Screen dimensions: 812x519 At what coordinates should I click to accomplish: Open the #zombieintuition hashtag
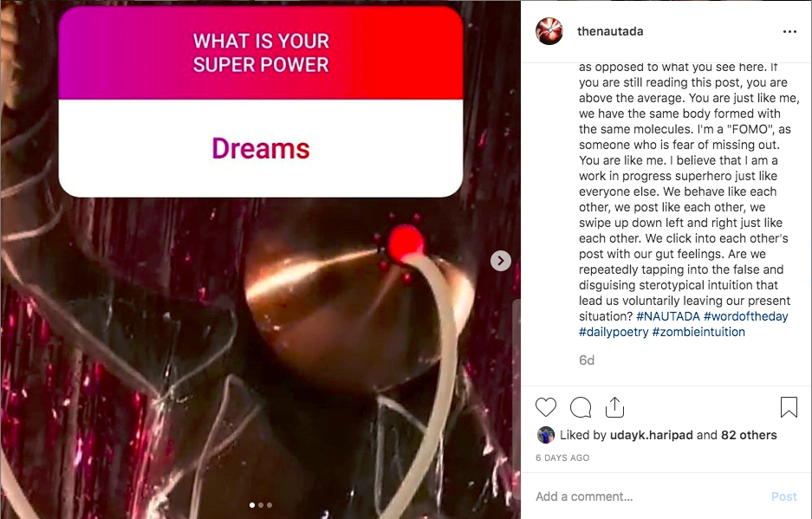[698, 332]
